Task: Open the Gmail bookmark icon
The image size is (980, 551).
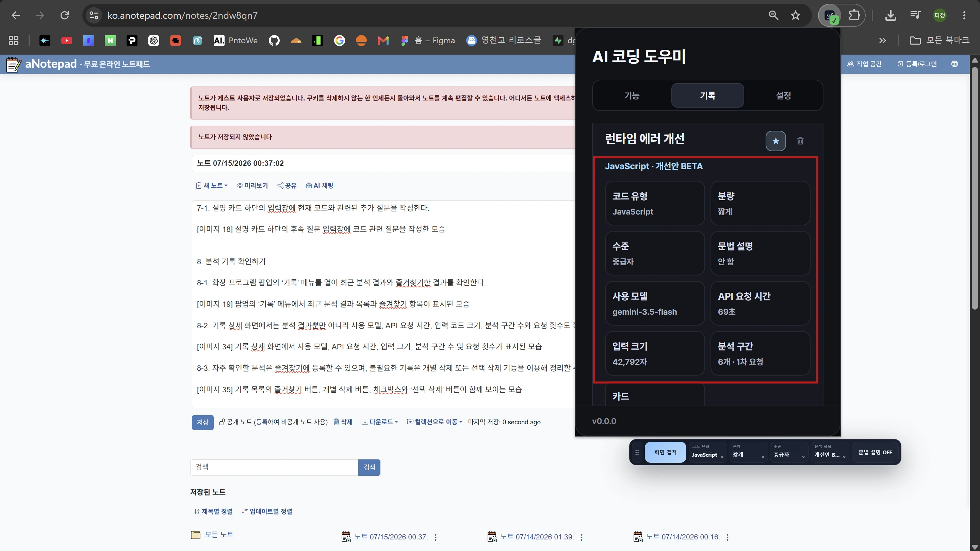Action: click(x=383, y=41)
